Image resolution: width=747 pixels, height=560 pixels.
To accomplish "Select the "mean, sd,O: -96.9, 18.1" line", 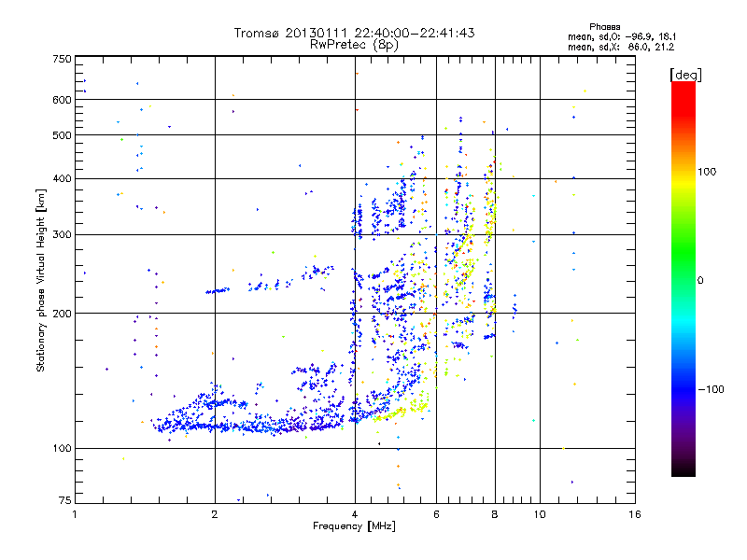I will point(622,37).
